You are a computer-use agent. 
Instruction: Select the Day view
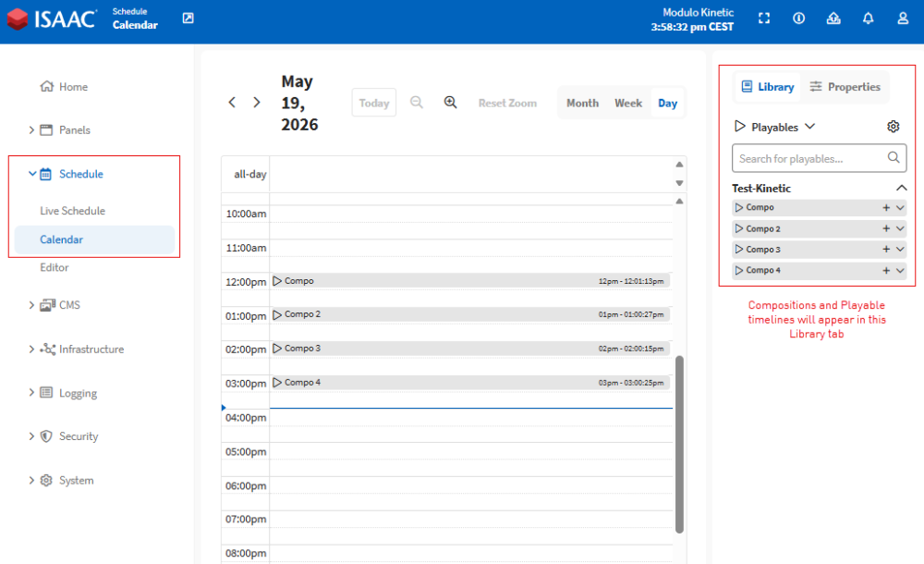(x=668, y=103)
